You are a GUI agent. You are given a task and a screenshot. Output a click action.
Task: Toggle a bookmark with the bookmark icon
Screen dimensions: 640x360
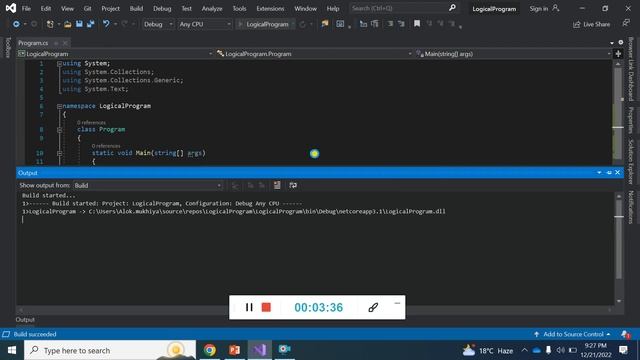(x=417, y=24)
